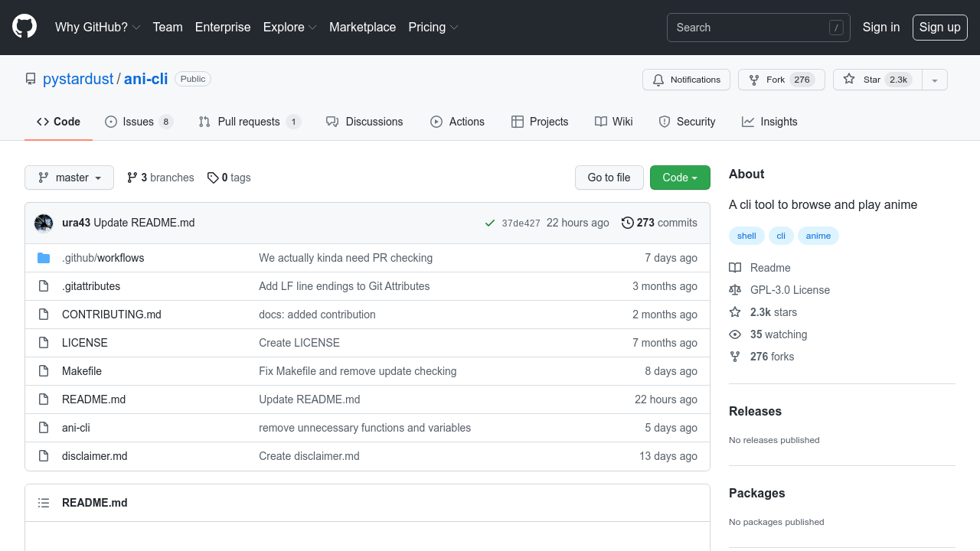Open the Team page link
This screenshot has width=980, height=551.
(168, 27)
